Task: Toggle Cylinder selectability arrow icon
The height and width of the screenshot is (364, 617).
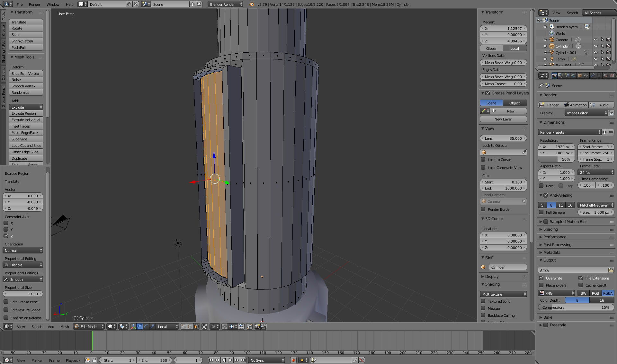Action: pos(602,46)
